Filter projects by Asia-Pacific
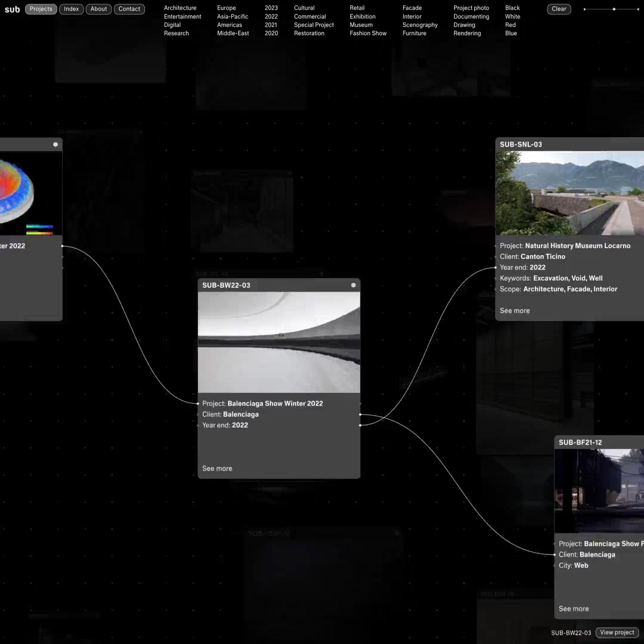The image size is (644, 644). pos(233,17)
